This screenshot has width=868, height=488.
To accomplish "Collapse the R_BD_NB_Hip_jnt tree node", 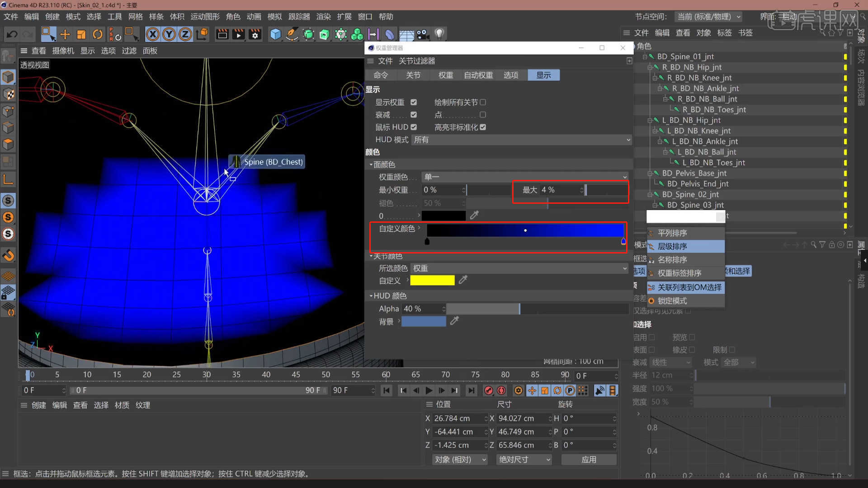I will point(650,67).
